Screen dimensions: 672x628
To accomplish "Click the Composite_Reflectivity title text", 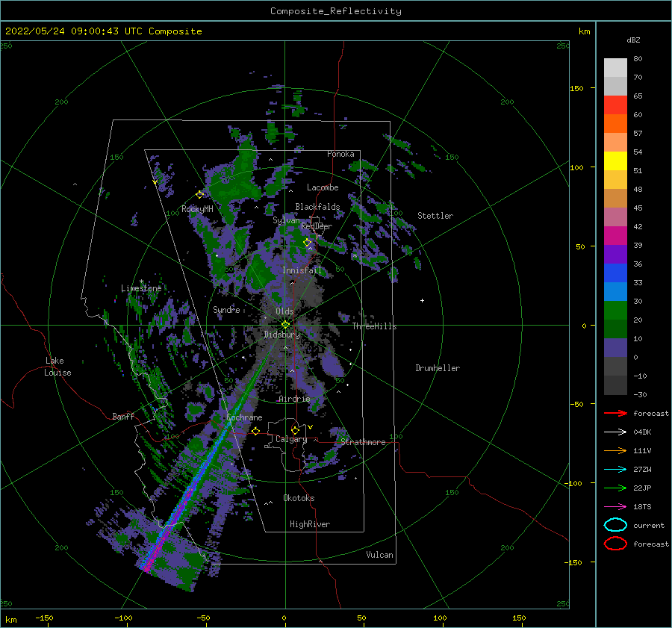I will pyautogui.click(x=336, y=11).
